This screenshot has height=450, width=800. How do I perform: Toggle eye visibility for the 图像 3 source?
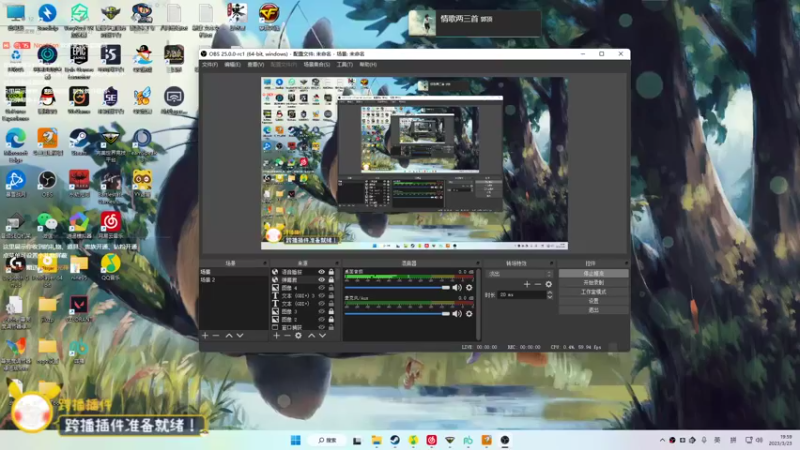coord(321,311)
